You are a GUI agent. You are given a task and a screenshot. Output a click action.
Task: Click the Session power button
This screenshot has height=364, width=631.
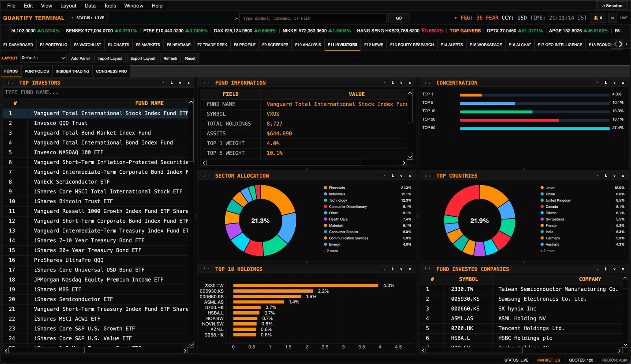(x=612, y=6)
